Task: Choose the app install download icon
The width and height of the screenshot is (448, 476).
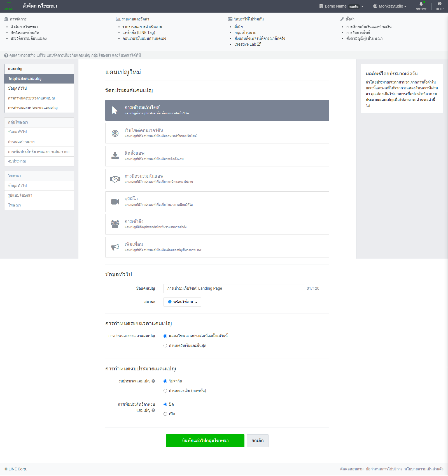Action: click(115, 156)
